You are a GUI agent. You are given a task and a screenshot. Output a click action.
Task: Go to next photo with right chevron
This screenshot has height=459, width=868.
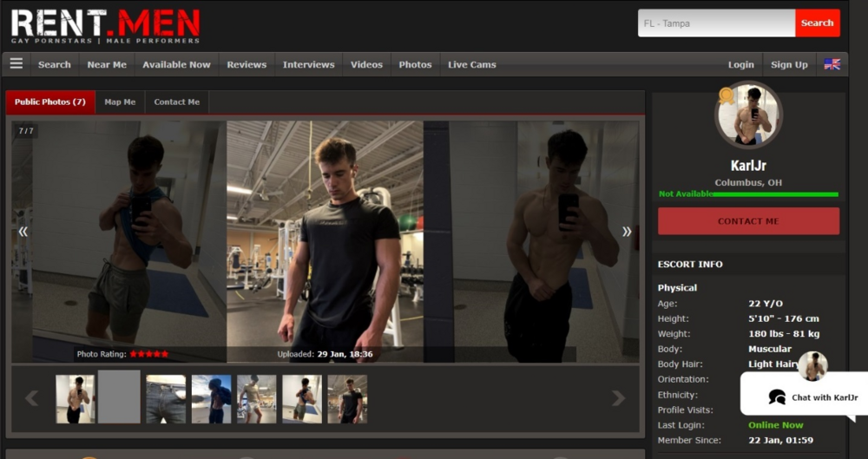pos(626,232)
